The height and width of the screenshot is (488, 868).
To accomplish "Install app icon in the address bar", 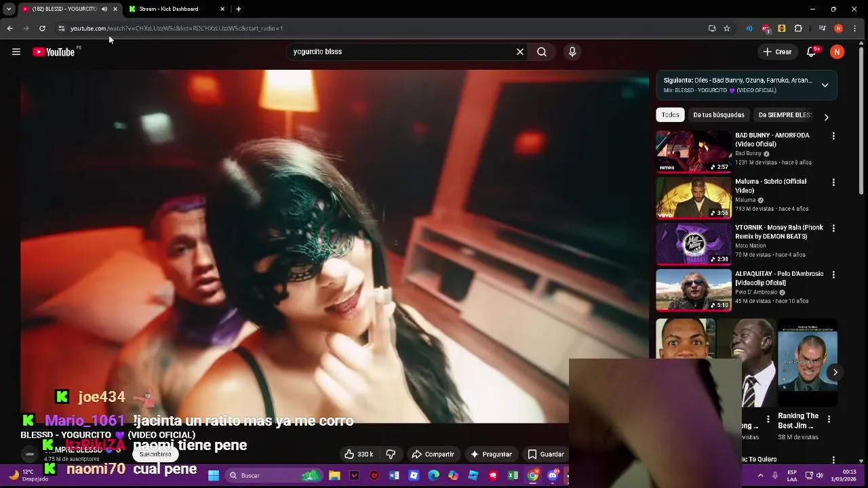I will click(x=712, y=28).
